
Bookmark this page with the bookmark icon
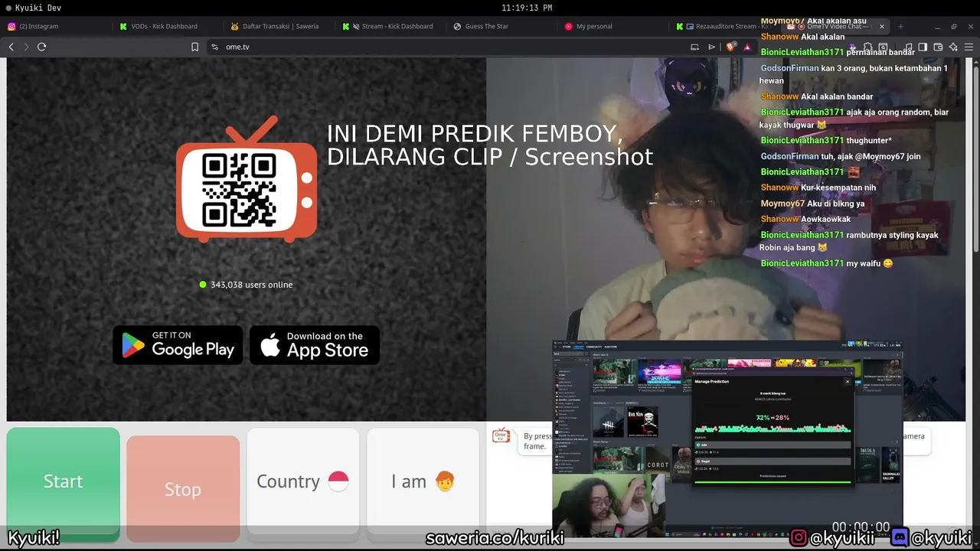point(194,47)
